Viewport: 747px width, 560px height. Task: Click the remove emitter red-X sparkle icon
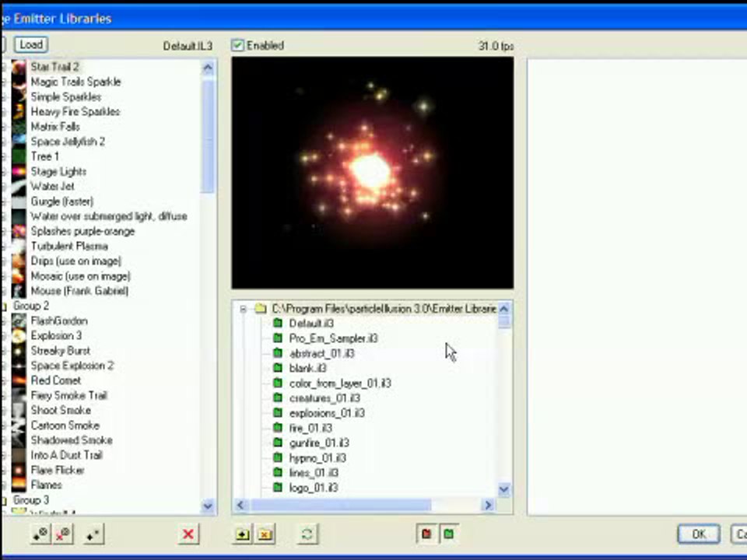coord(64,534)
